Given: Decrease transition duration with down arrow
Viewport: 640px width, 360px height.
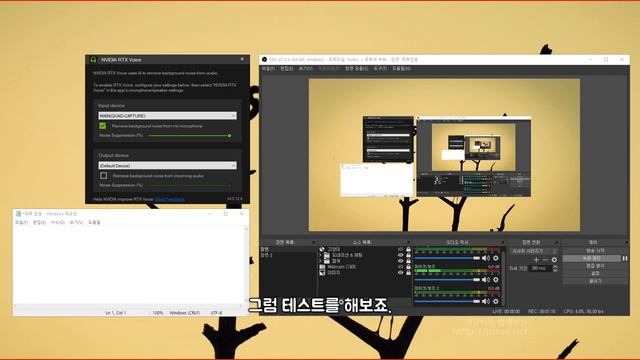Looking at the screenshot, I should [555, 270].
